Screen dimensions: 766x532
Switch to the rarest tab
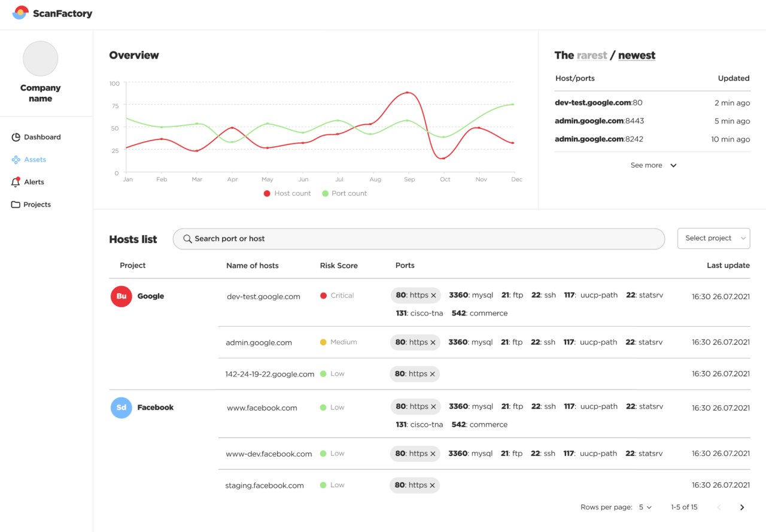click(592, 55)
